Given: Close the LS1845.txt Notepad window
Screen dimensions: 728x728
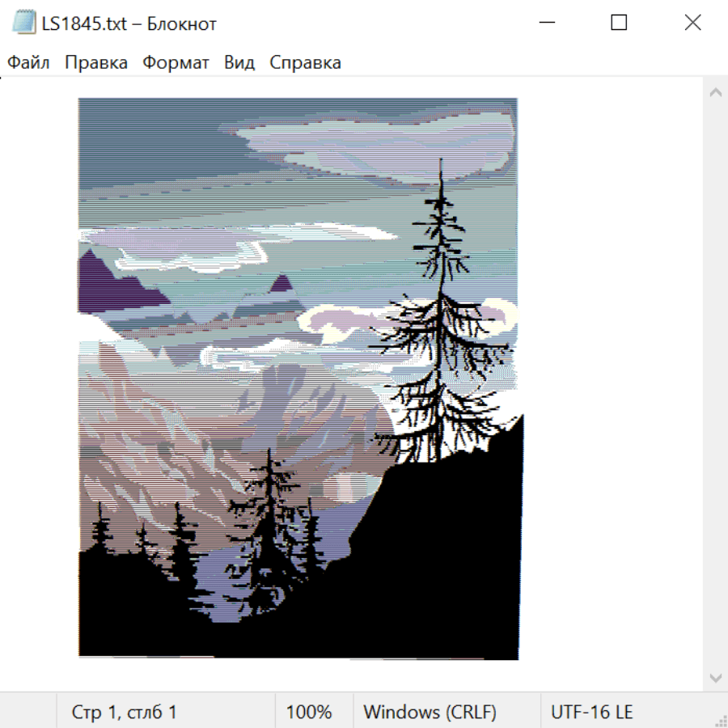Looking at the screenshot, I should [692, 23].
